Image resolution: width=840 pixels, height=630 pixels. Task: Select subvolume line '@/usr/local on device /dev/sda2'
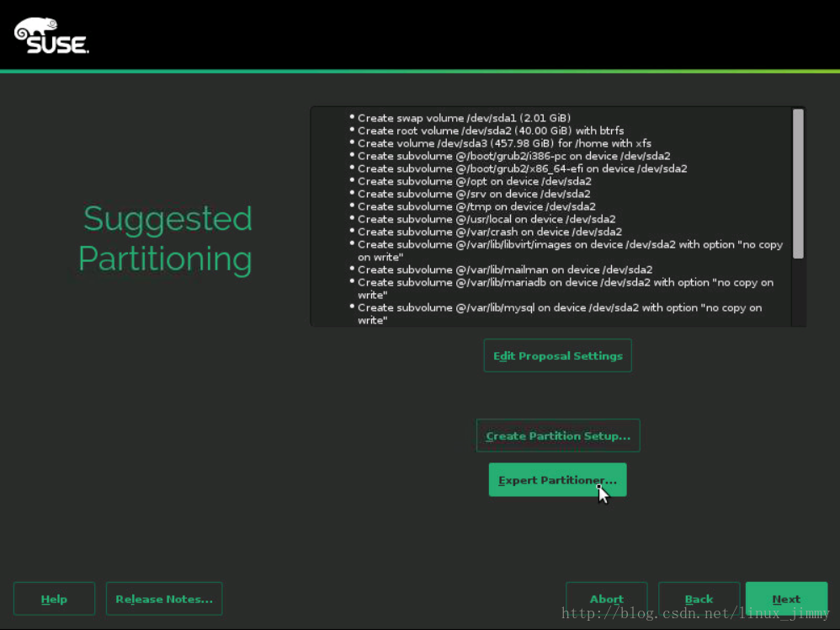(x=486, y=219)
